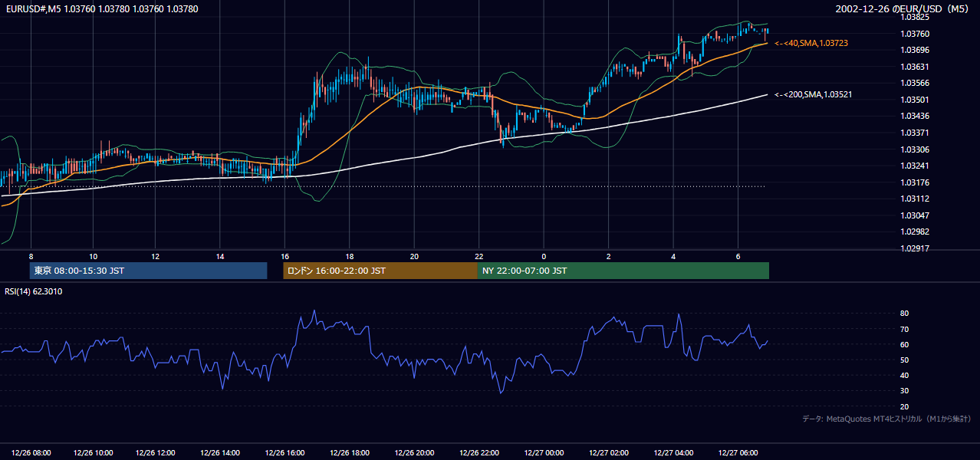
Task: Click the 40 SMA label reading 1.03723
Action: (x=811, y=44)
